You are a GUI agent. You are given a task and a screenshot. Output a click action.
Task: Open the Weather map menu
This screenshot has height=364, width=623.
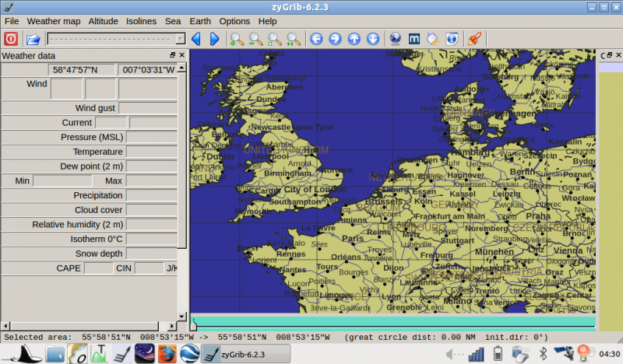tap(54, 21)
